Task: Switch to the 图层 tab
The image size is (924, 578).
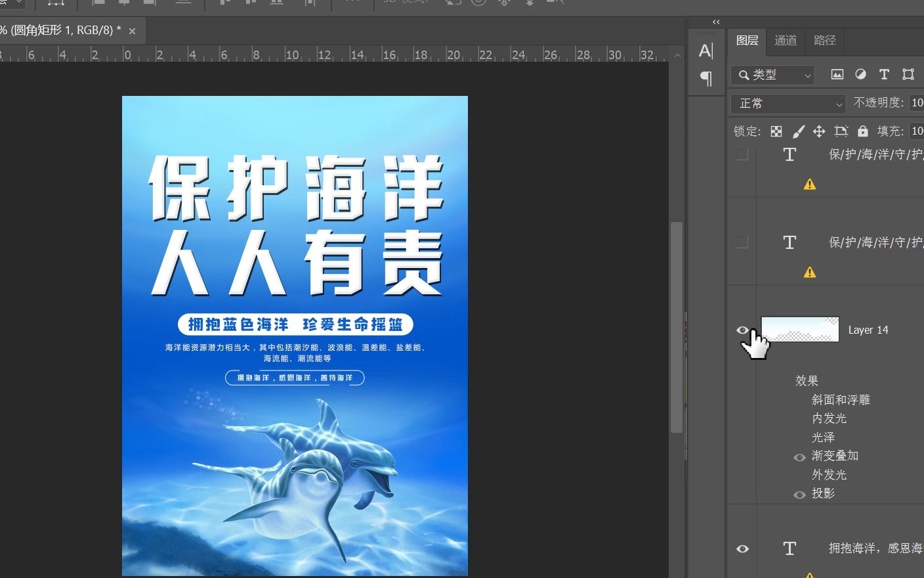Action: (747, 41)
